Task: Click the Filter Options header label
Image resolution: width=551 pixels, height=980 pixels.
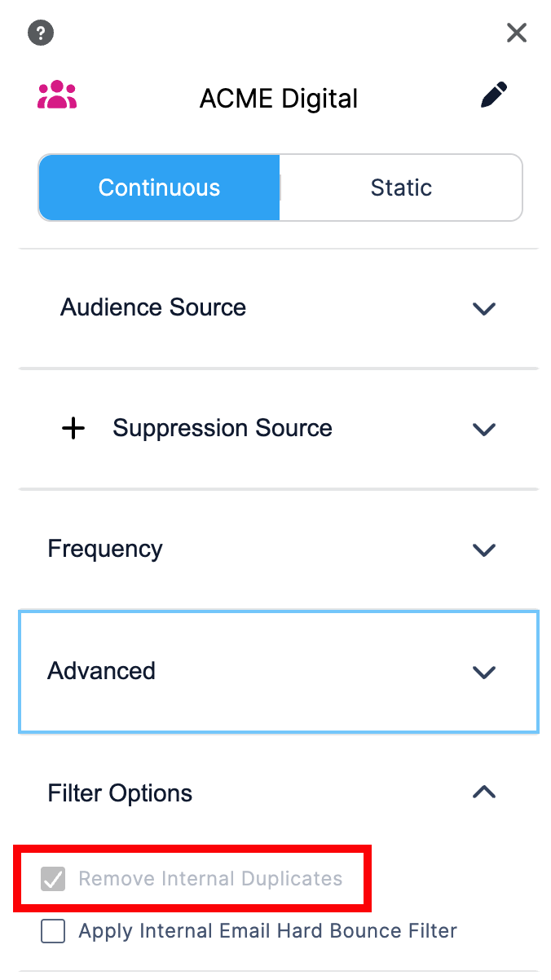Action: [x=121, y=793]
